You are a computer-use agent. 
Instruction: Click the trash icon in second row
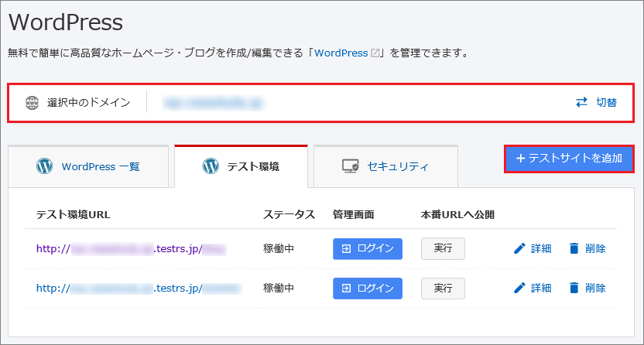click(x=574, y=289)
